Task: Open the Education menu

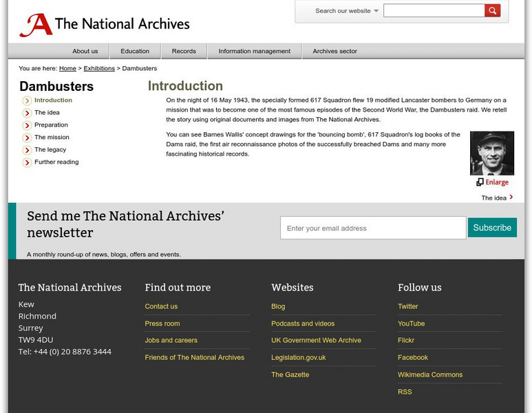Action: click(x=135, y=51)
